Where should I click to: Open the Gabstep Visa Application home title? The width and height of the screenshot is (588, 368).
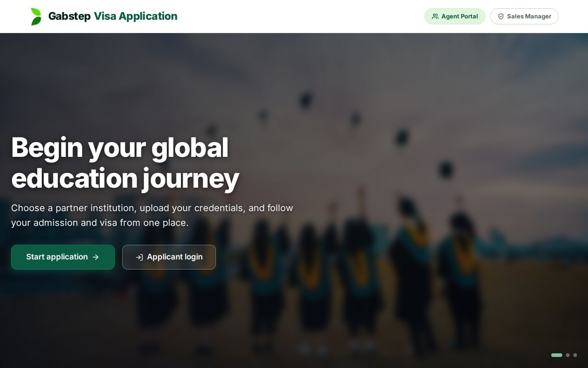[113, 16]
